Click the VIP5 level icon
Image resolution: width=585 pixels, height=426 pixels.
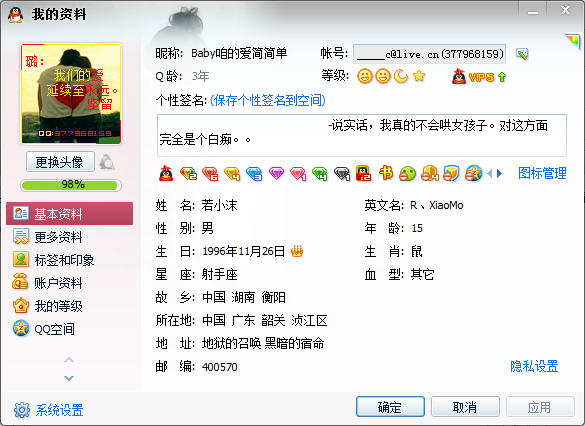pyautogui.click(x=479, y=77)
